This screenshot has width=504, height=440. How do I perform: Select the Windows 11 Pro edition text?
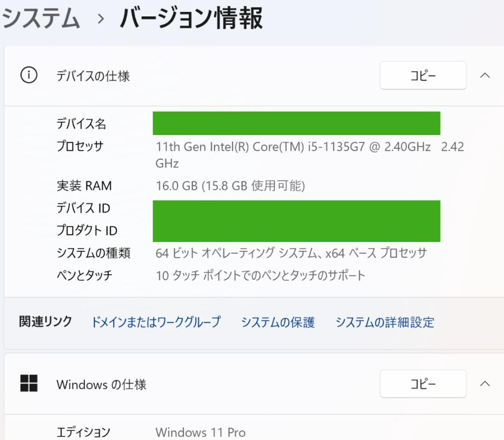pos(201,433)
